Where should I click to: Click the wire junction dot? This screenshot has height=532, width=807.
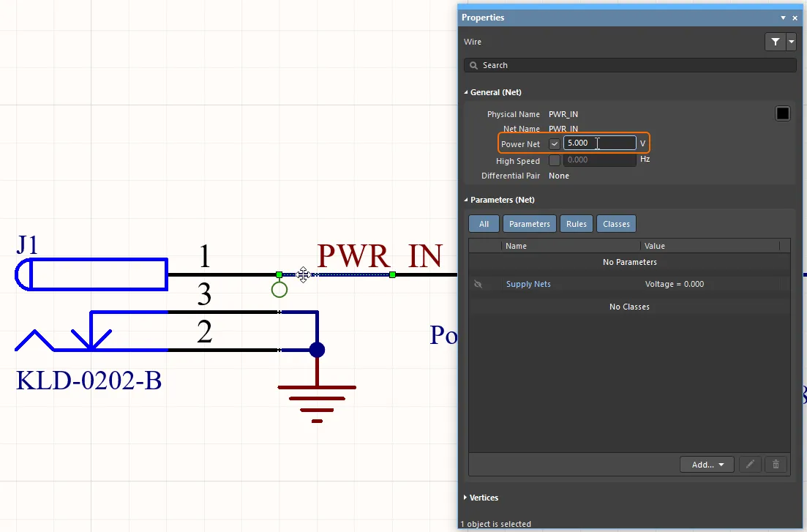click(317, 351)
